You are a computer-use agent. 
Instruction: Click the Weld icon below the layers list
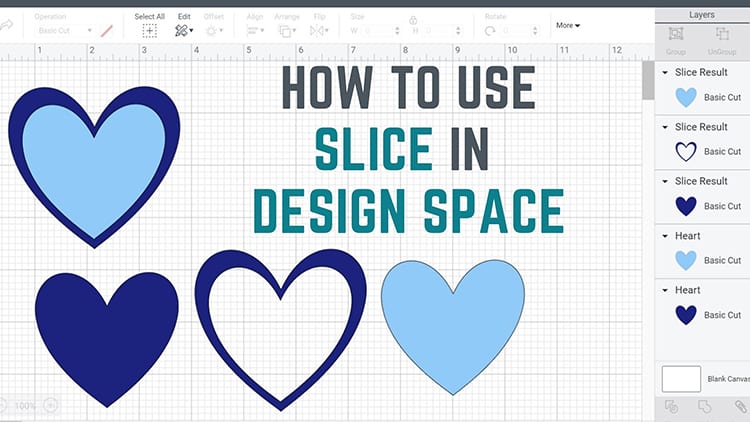click(704, 407)
